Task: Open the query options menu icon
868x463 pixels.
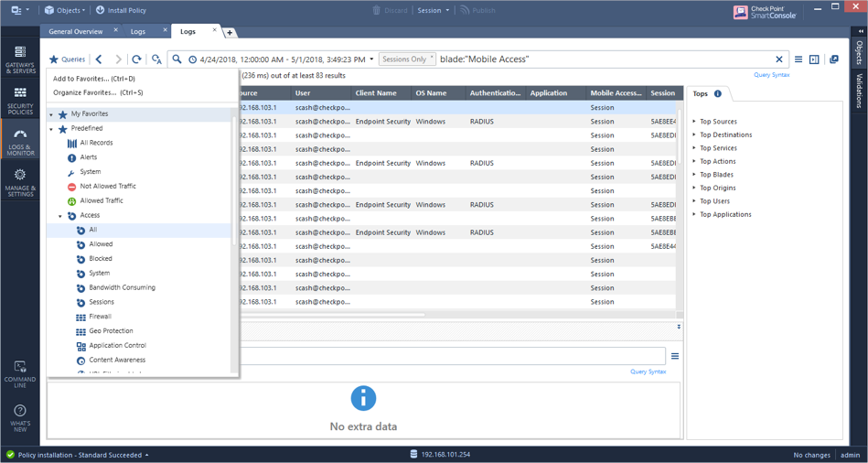Action: pyautogui.click(x=798, y=59)
